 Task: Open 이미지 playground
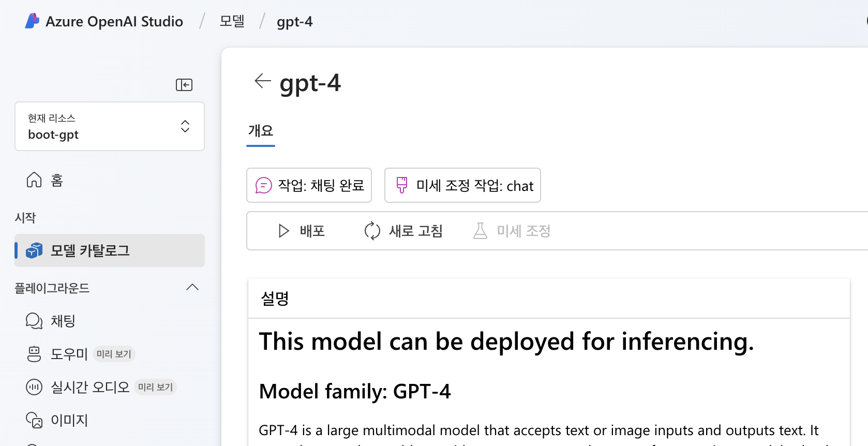[69, 420]
